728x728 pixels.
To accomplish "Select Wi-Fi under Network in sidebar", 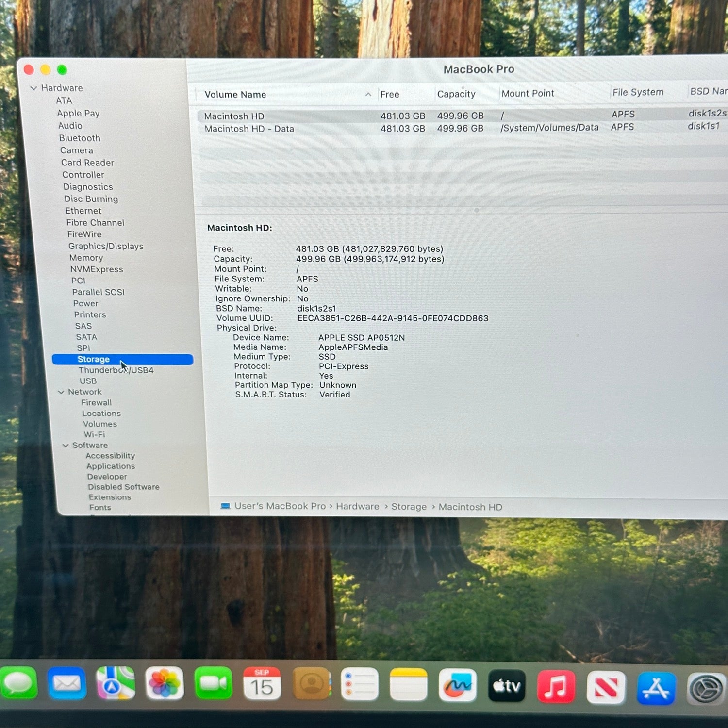I will point(94,435).
